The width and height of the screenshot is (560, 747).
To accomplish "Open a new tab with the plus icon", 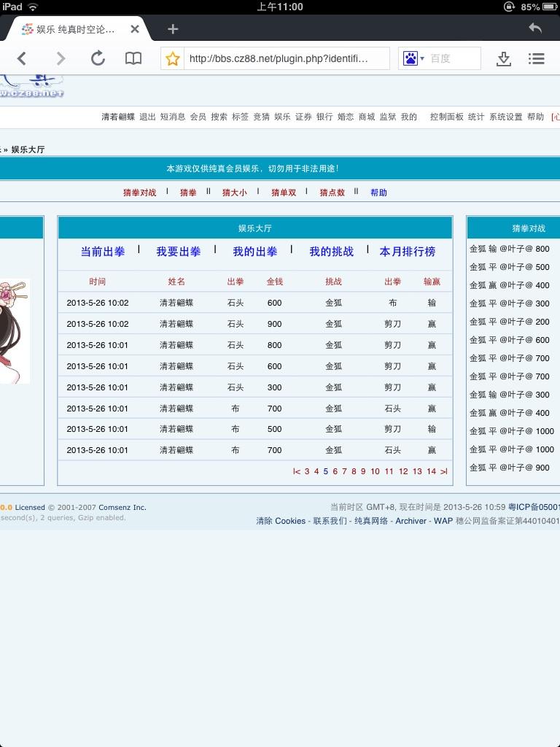I will tap(173, 29).
